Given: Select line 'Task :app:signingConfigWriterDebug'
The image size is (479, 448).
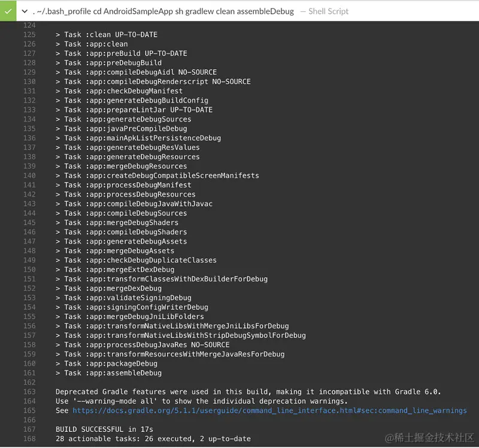Looking at the screenshot, I should click(x=132, y=307).
